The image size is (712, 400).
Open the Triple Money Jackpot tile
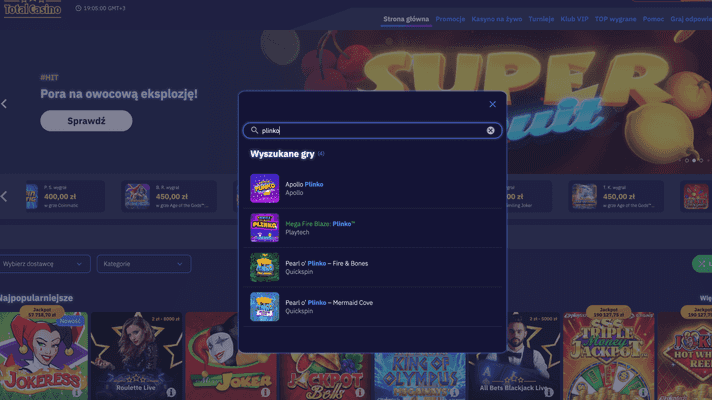[x=608, y=356]
